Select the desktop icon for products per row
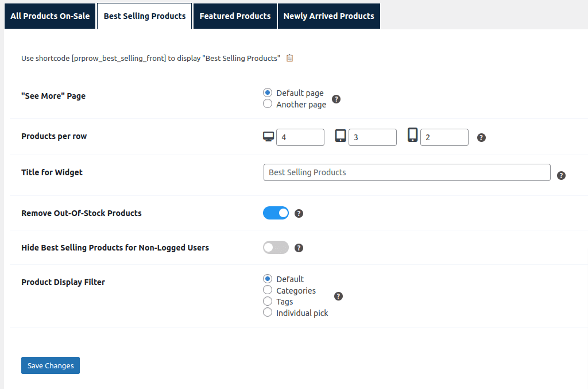 (x=268, y=136)
